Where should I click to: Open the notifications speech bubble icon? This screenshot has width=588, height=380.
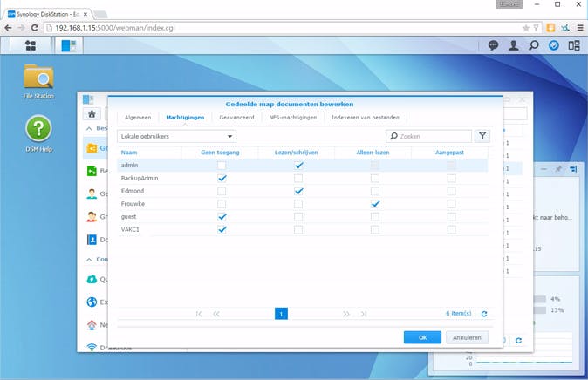(x=493, y=45)
